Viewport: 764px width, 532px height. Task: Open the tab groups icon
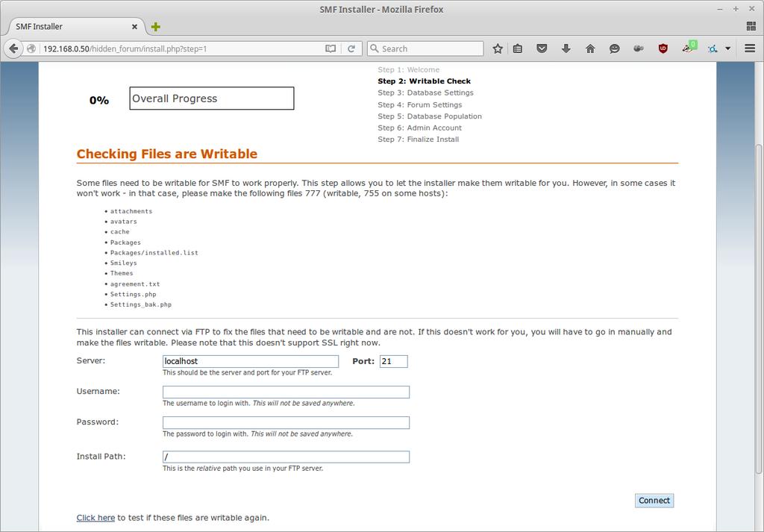pyautogui.click(x=751, y=26)
